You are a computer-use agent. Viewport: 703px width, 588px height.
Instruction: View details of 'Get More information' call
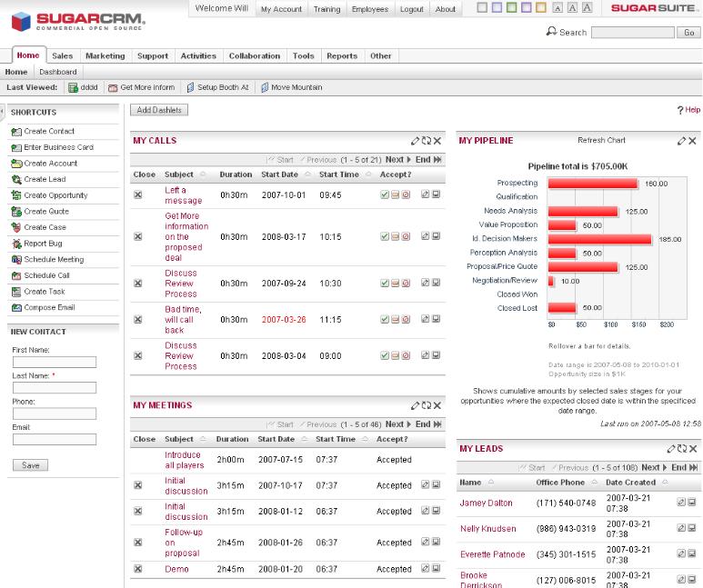pos(436,235)
